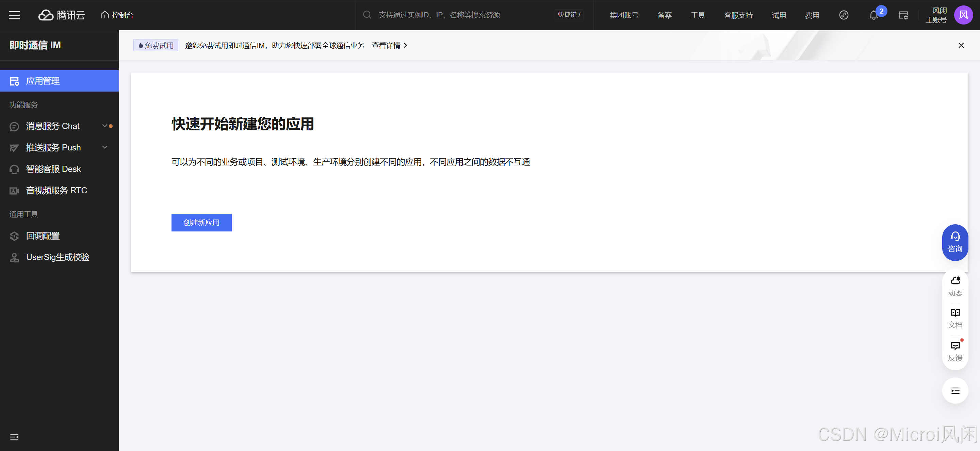
Task: Open the hamburger menu icon
Action: 14,15
